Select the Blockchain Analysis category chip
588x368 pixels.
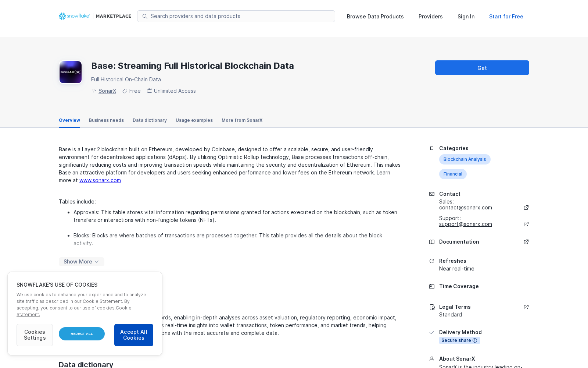pyautogui.click(x=465, y=159)
